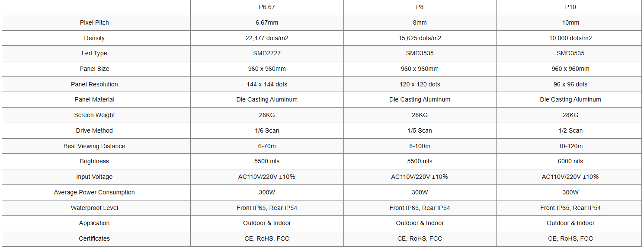Click the Waterproof Level row label

[x=94, y=208]
